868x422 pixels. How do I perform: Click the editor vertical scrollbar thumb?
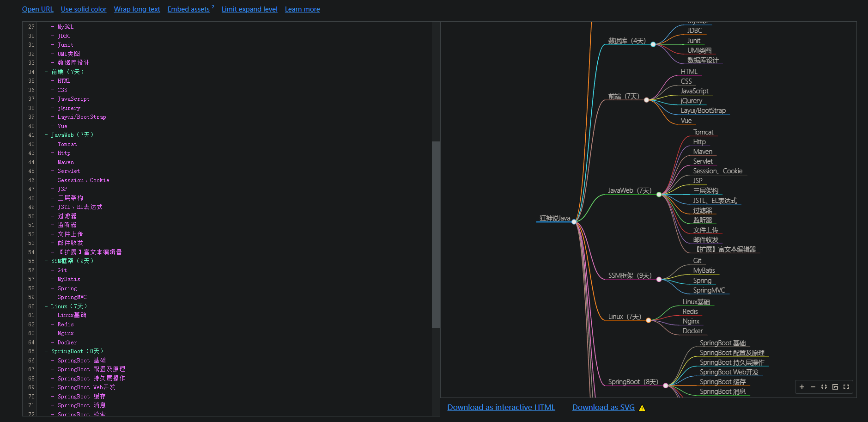[x=436, y=235]
